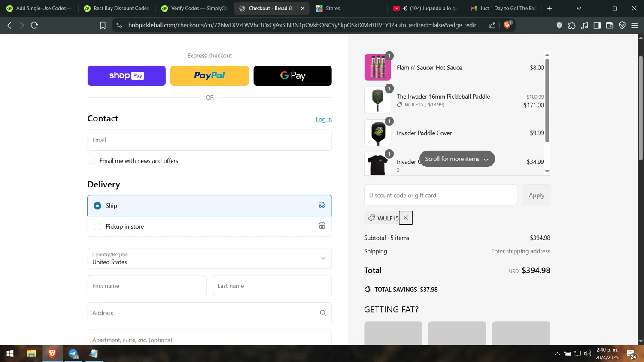Open the tab search dropdown
Viewport: 644px width, 362px height.
click(x=579, y=8)
